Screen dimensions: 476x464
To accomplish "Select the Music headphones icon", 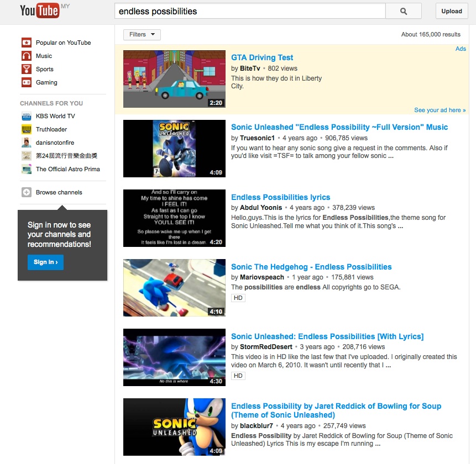I will point(26,56).
